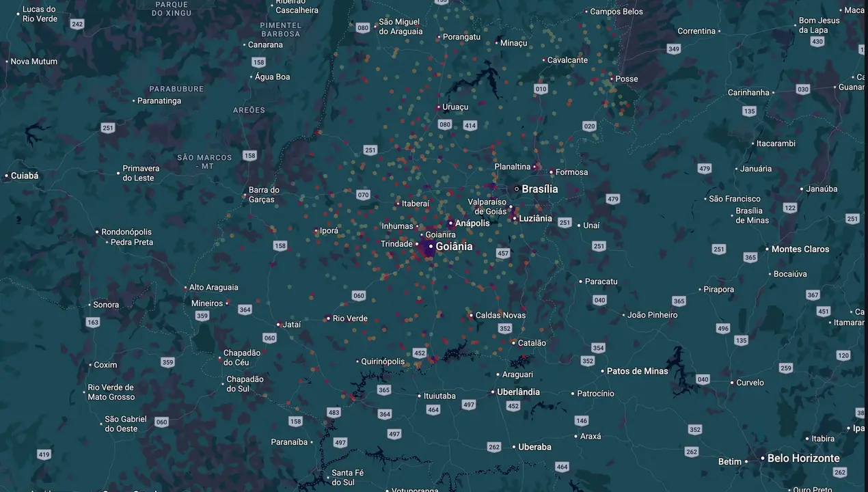
Task: Click the 451 highway shield
Action: coord(824,312)
